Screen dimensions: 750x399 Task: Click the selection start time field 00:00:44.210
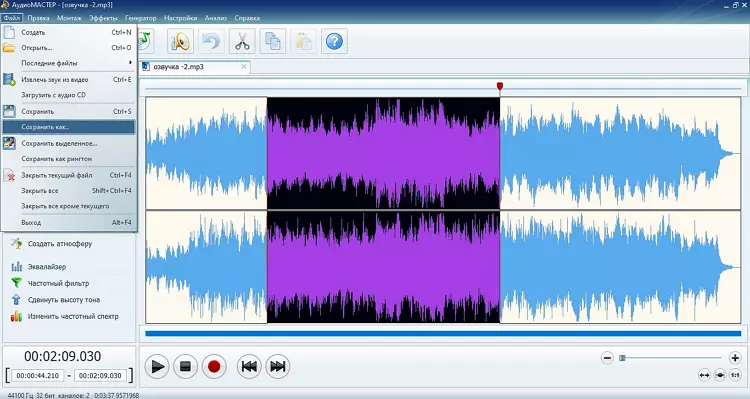(37, 376)
